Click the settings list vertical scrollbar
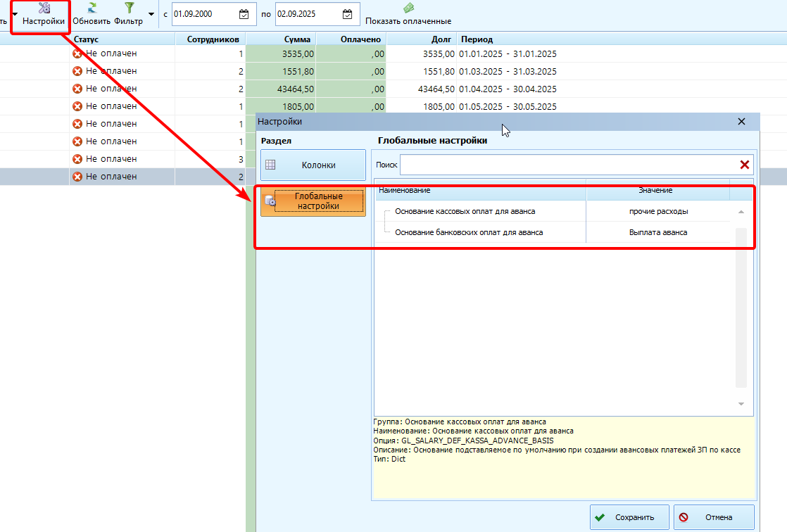The image size is (787, 532). coord(741,307)
